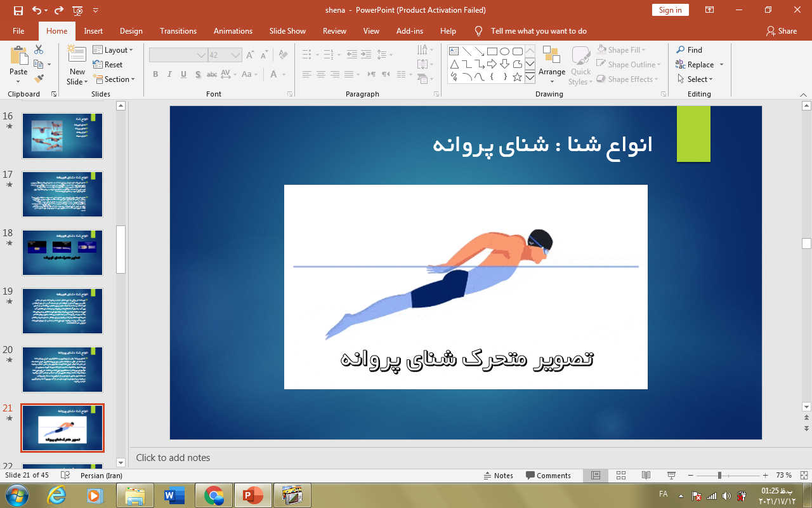
Task: Click the zoom slider handle
Action: pyautogui.click(x=719, y=475)
